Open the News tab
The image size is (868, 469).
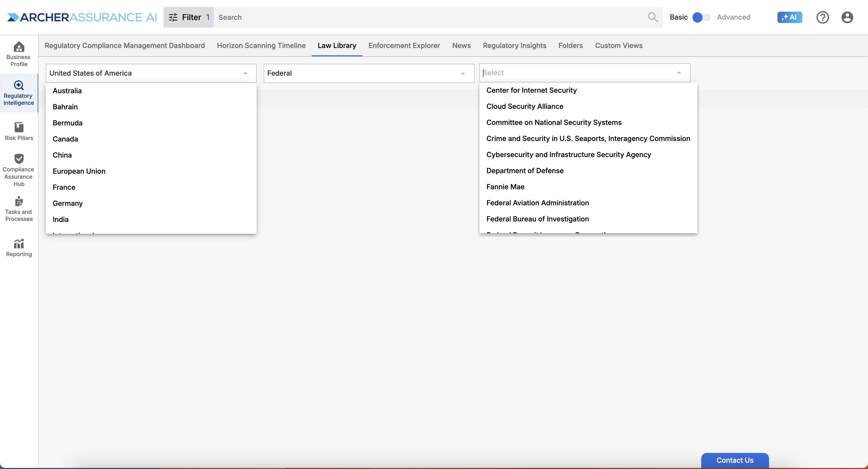[461, 45]
